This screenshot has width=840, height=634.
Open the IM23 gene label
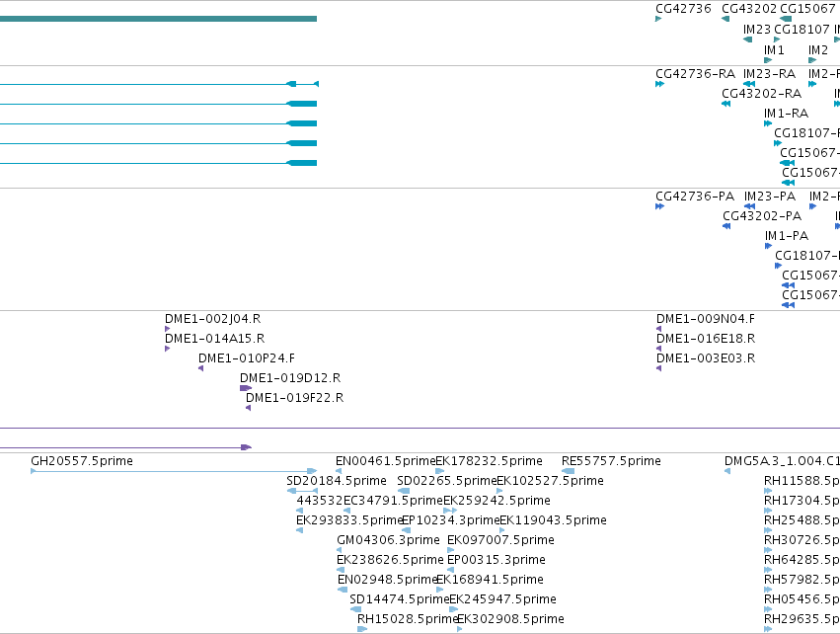click(756, 30)
